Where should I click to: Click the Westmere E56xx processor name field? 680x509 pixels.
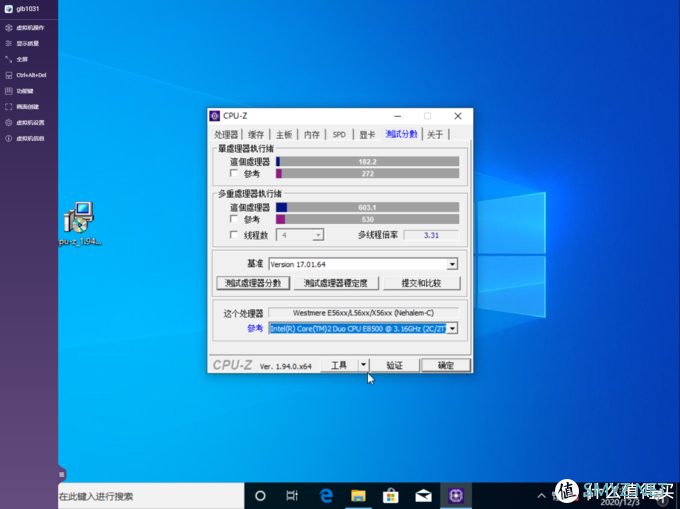363,313
